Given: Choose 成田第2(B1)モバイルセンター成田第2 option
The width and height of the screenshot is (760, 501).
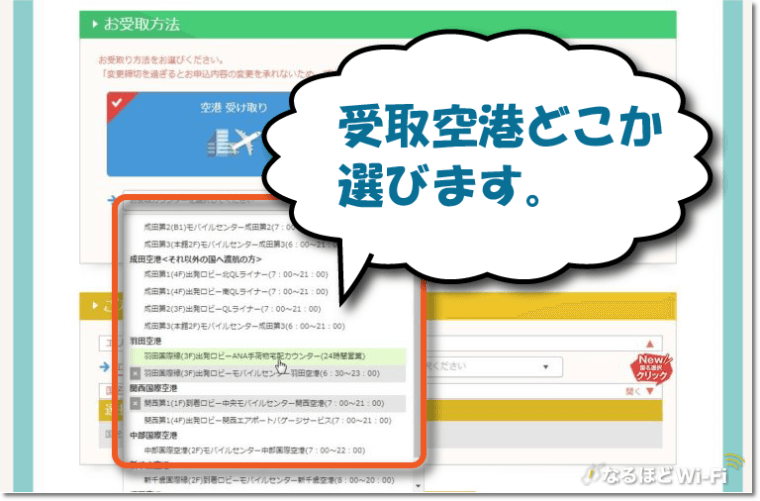Looking at the screenshot, I should pyautogui.click(x=221, y=227).
